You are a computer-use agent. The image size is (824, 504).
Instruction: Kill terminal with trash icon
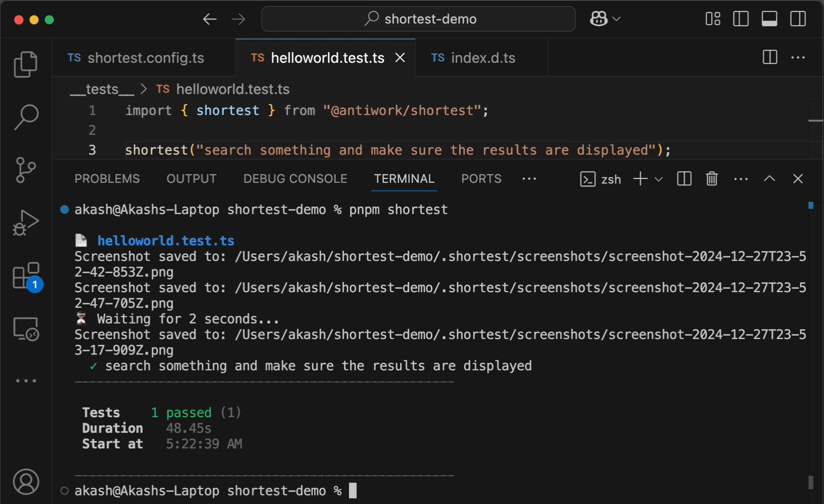point(712,178)
